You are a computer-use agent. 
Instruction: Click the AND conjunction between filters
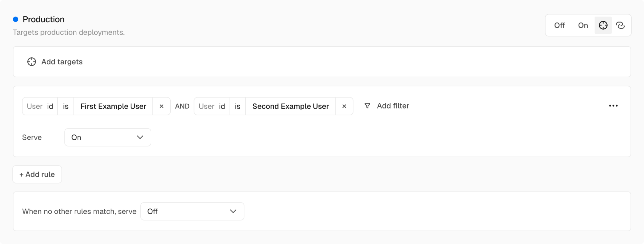pos(182,106)
